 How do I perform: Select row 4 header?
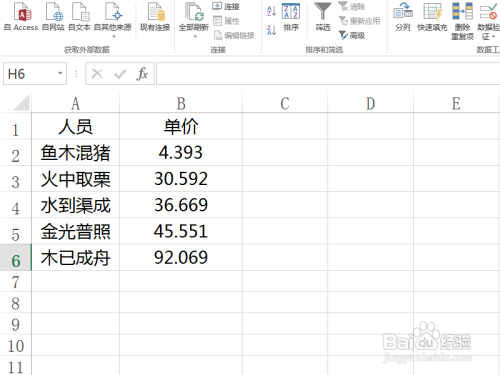pyautogui.click(x=15, y=205)
